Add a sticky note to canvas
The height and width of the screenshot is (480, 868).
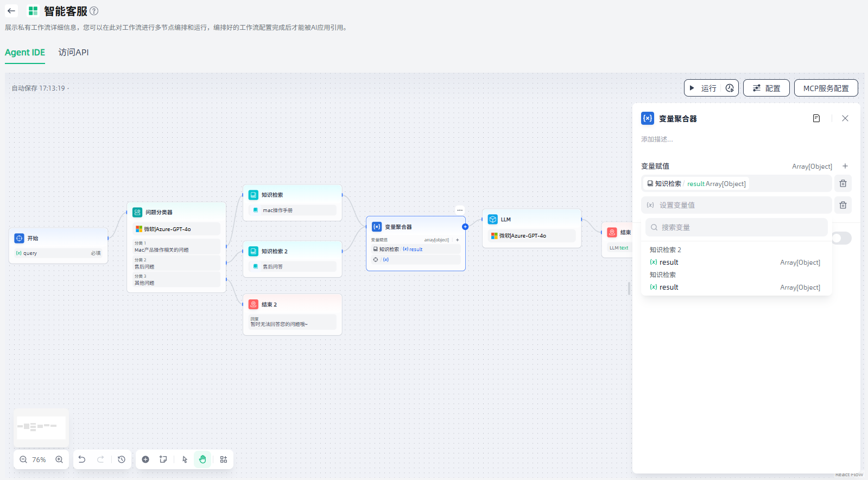[163, 459]
